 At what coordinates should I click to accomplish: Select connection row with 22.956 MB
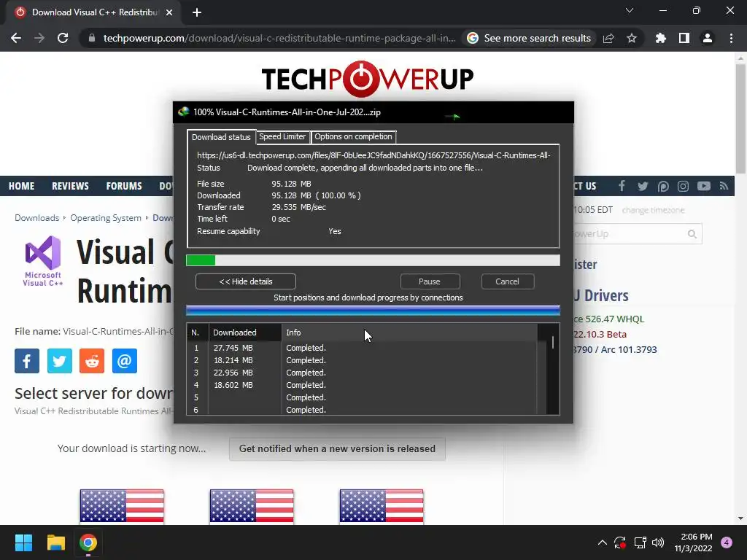(x=362, y=373)
